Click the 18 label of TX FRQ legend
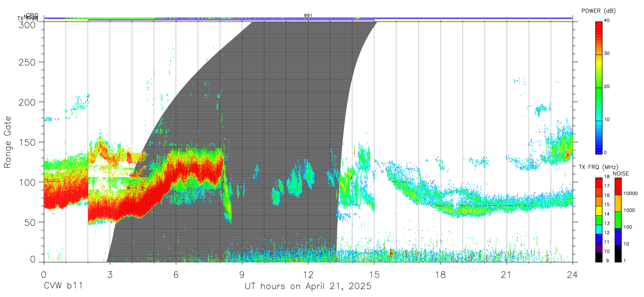The width and height of the screenshot is (644, 297). [606, 177]
